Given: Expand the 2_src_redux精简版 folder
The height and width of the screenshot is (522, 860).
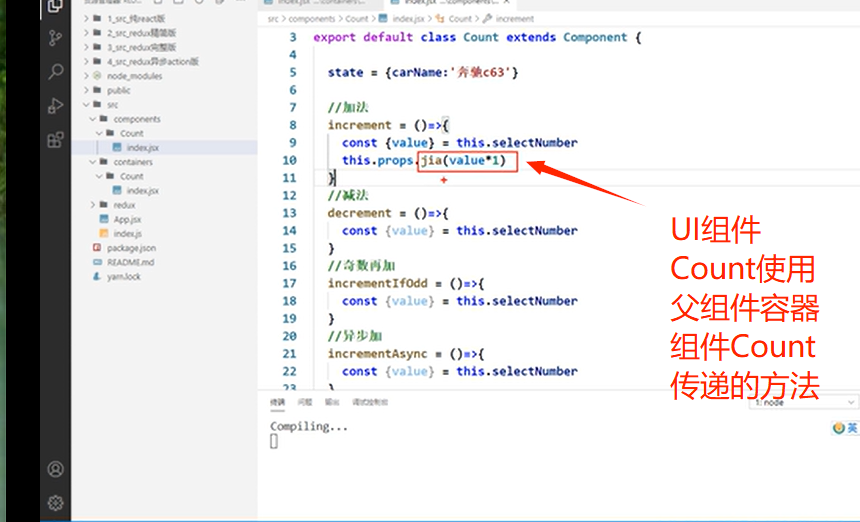Looking at the screenshot, I should tap(86, 33).
